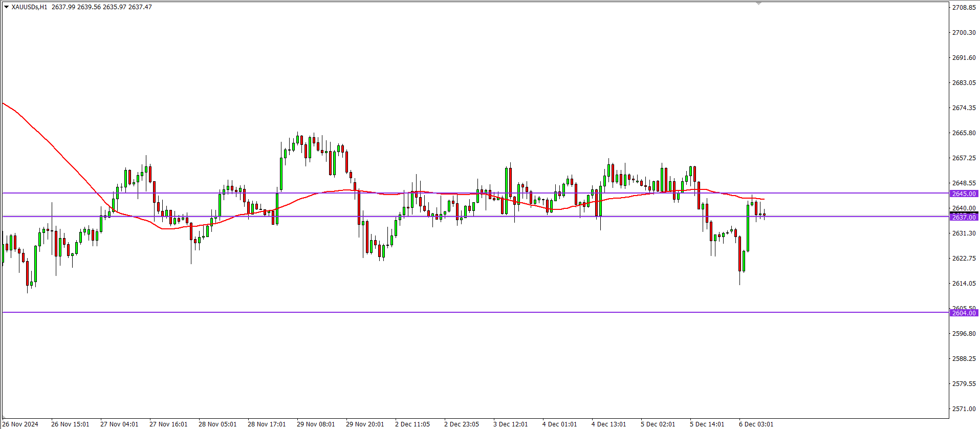Click the 2665.80 price scale label
Screen dimensions: 980x429
964,133
